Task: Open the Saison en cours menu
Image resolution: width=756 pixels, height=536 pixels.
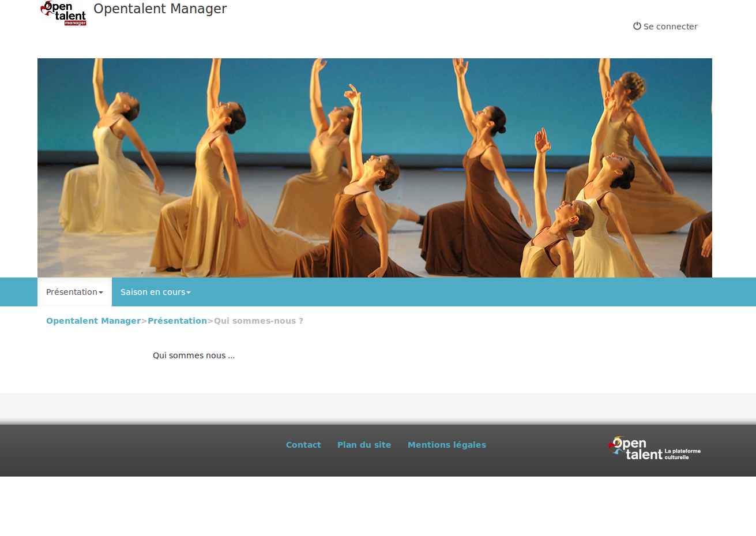Action: (x=152, y=292)
